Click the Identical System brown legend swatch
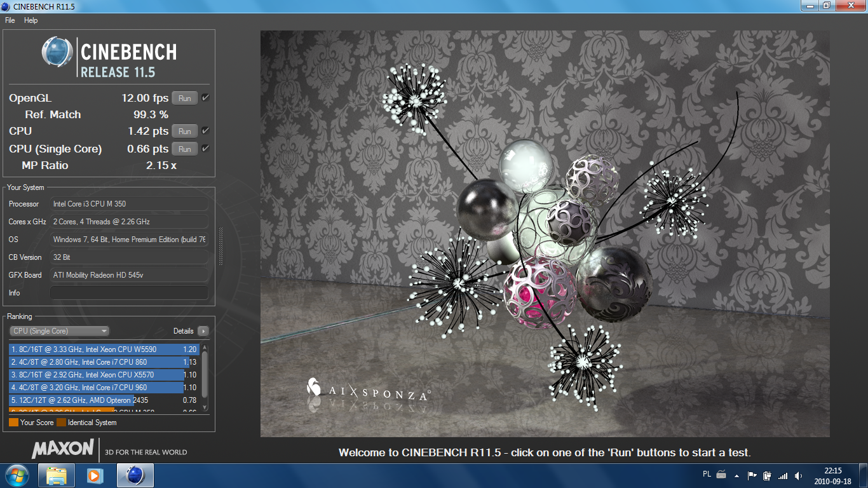This screenshot has height=488, width=868. (61, 423)
